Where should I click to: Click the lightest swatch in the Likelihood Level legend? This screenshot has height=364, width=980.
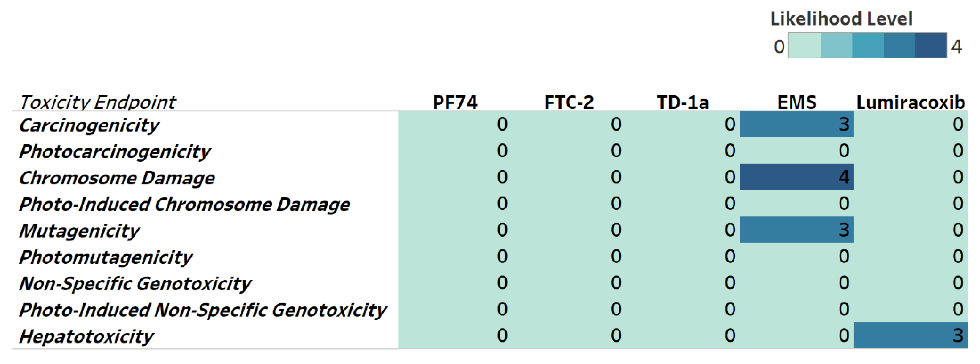804,45
